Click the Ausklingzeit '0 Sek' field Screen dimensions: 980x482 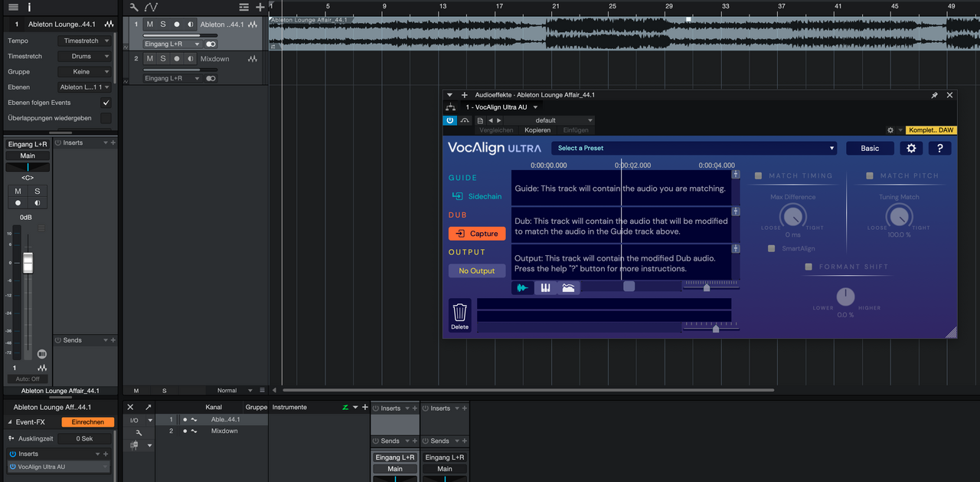point(85,438)
